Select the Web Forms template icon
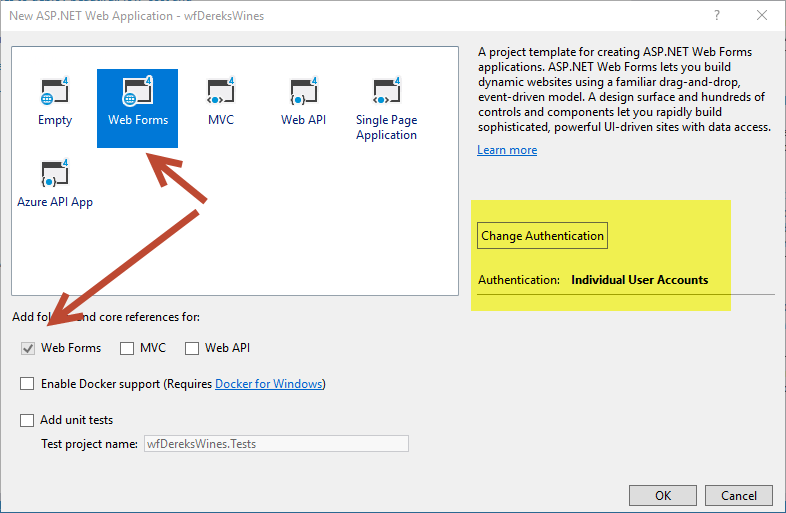 tap(137, 108)
